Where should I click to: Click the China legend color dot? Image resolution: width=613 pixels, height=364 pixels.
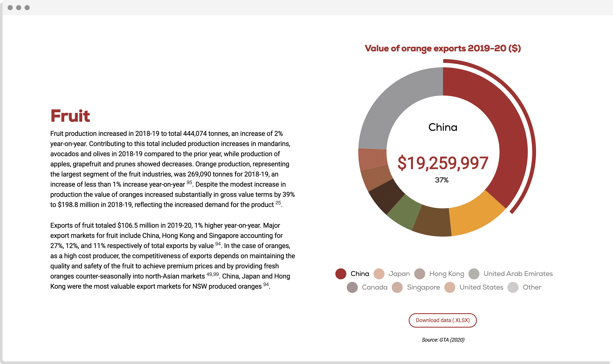341,274
